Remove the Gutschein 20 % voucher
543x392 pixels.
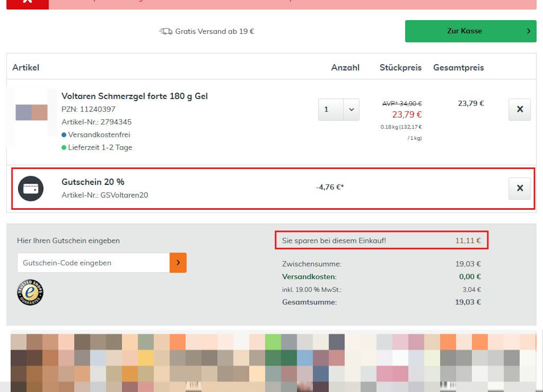click(520, 188)
